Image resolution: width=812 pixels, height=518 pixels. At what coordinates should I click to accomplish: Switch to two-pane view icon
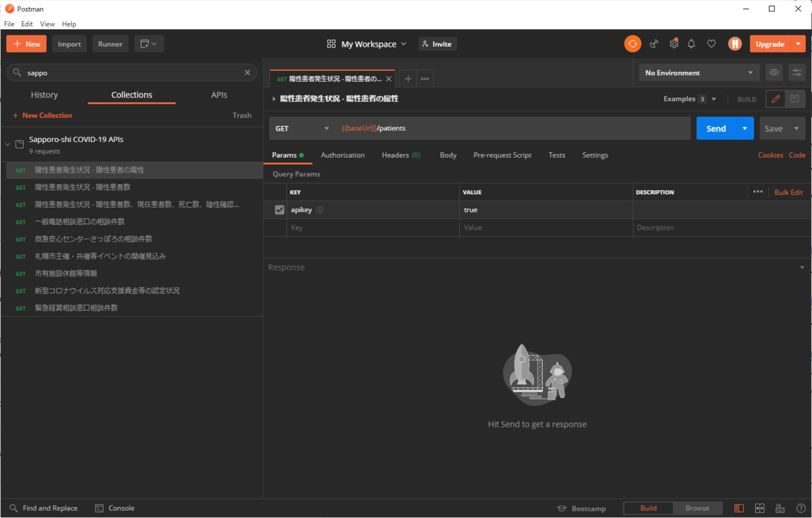click(x=759, y=509)
